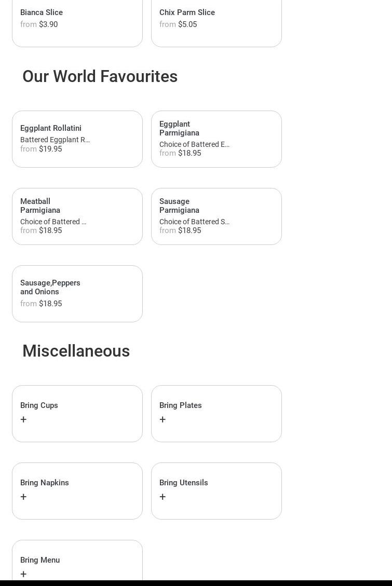The image size is (392, 586).
Task: Click the plus icon under Bring Cups
Action: pos(23,419)
